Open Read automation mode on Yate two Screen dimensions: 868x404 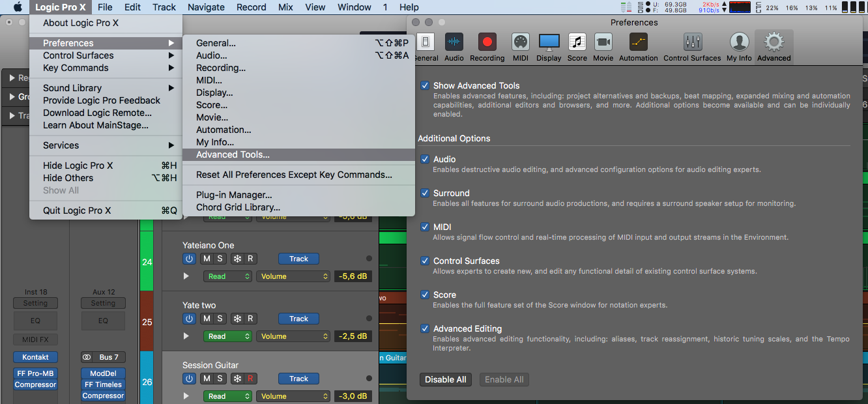pyautogui.click(x=227, y=336)
